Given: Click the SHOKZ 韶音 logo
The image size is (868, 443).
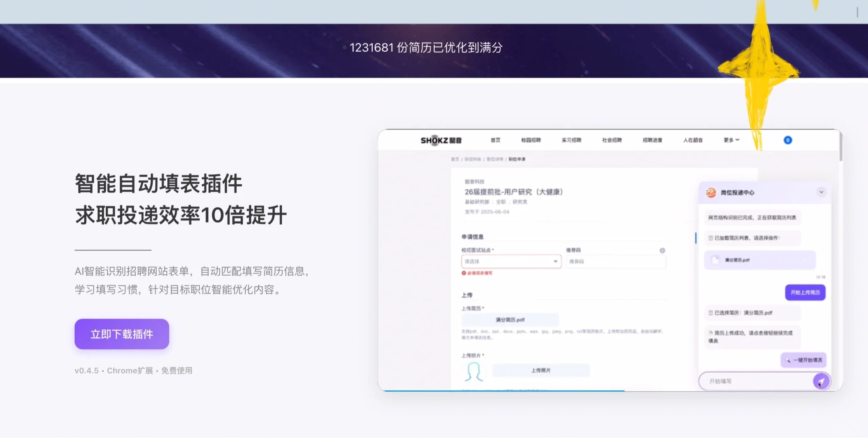Looking at the screenshot, I should (441, 140).
